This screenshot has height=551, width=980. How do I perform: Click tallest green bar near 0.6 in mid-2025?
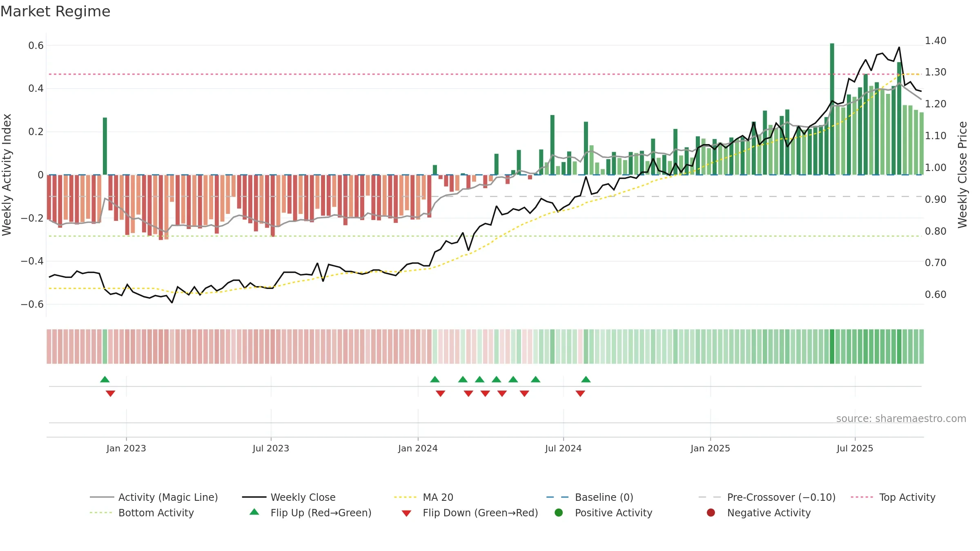(x=832, y=109)
